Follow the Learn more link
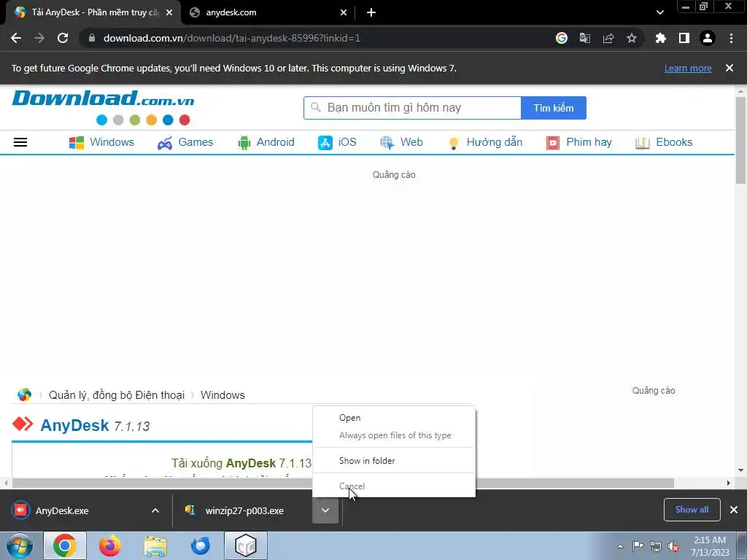Screen dimensions: 747x560 click(x=688, y=68)
